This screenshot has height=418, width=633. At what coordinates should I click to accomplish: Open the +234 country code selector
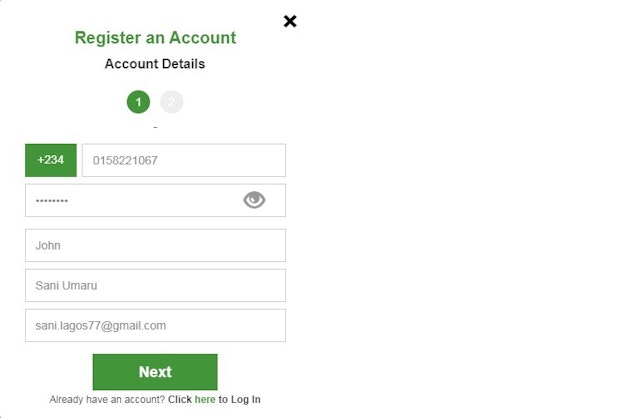tap(50, 160)
